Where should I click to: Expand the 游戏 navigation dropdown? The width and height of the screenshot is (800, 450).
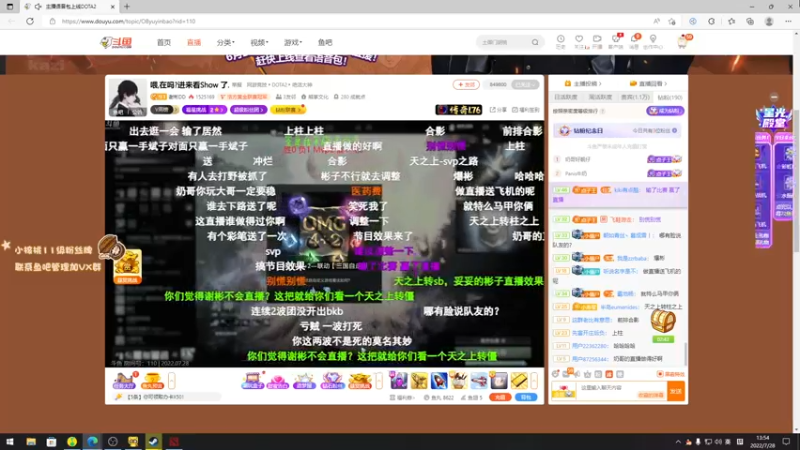(293, 42)
